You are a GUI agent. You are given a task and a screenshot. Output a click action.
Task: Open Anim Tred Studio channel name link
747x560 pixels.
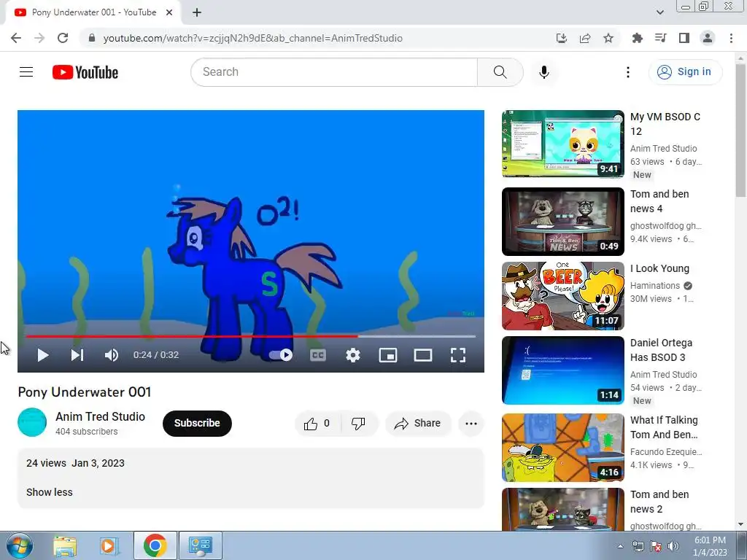(101, 416)
